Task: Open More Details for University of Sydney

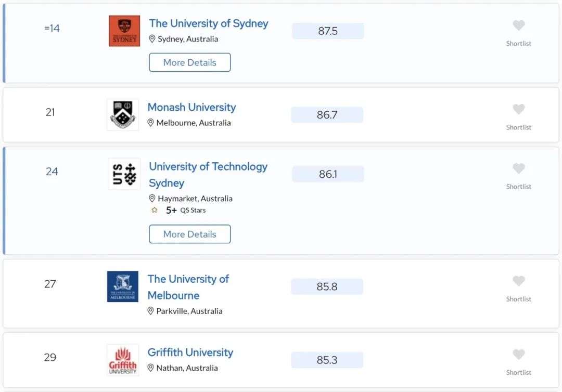Action: click(189, 62)
